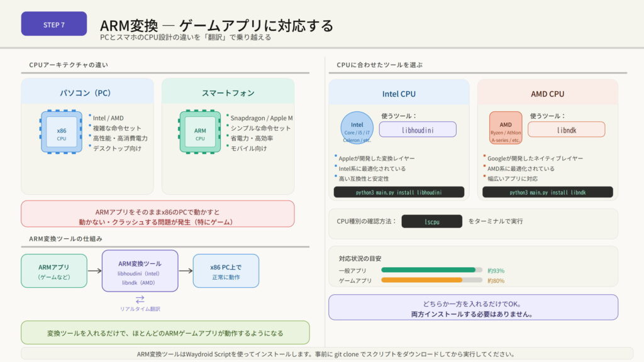This screenshot has height=362, width=644.
Task: Click the ARM変換ツール purple flow box
Action: pyautogui.click(x=140, y=271)
